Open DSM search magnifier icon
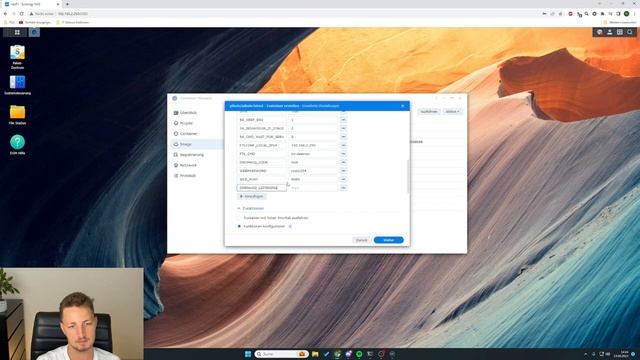This screenshot has height=360, width=640. (x=630, y=32)
